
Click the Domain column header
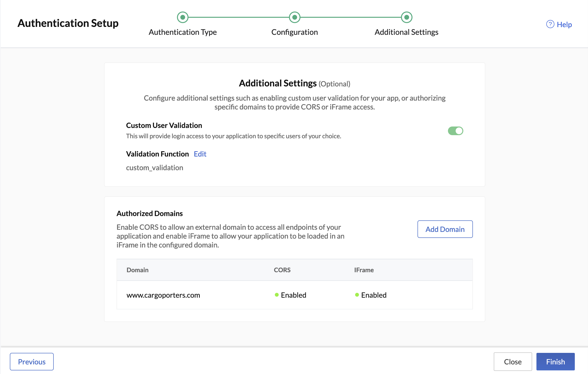click(137, 270)
